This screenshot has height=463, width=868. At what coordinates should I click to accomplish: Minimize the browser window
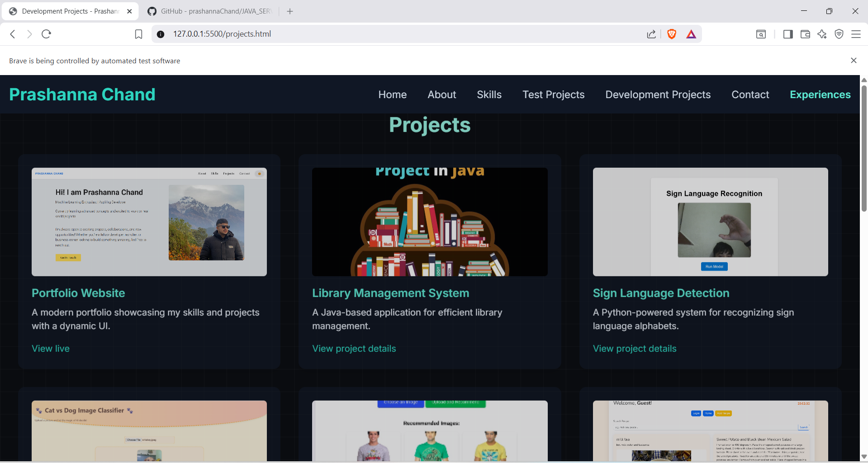(804, 11)
